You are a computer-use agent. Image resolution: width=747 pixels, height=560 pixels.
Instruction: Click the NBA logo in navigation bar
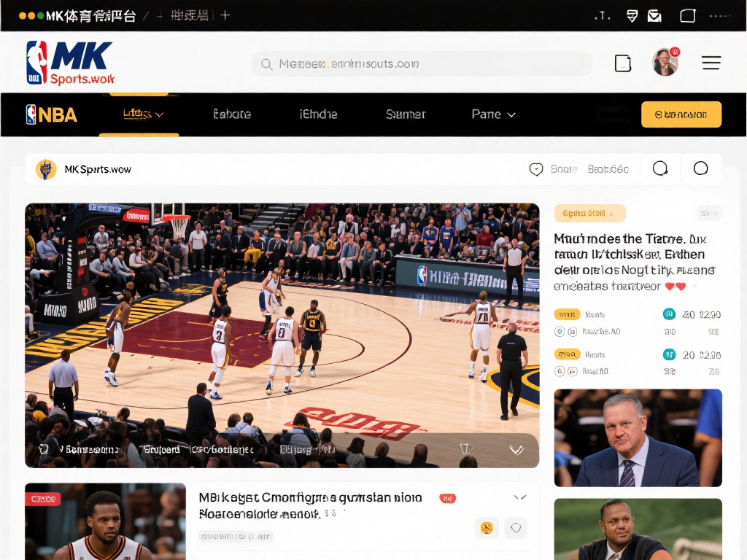[x=52, y=114]
